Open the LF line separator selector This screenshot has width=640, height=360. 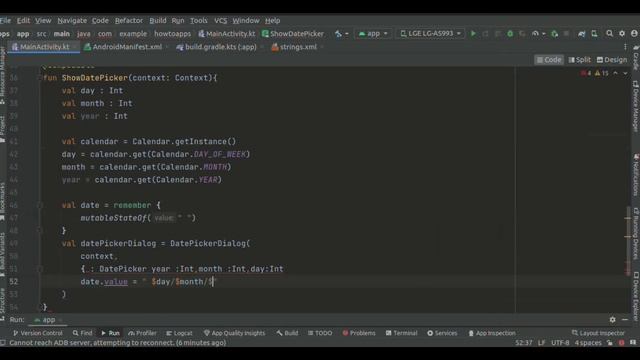point(542,343)
